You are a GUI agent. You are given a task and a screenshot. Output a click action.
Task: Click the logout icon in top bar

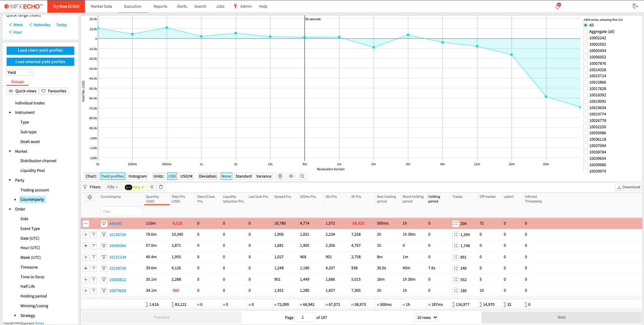coord(635,6)
